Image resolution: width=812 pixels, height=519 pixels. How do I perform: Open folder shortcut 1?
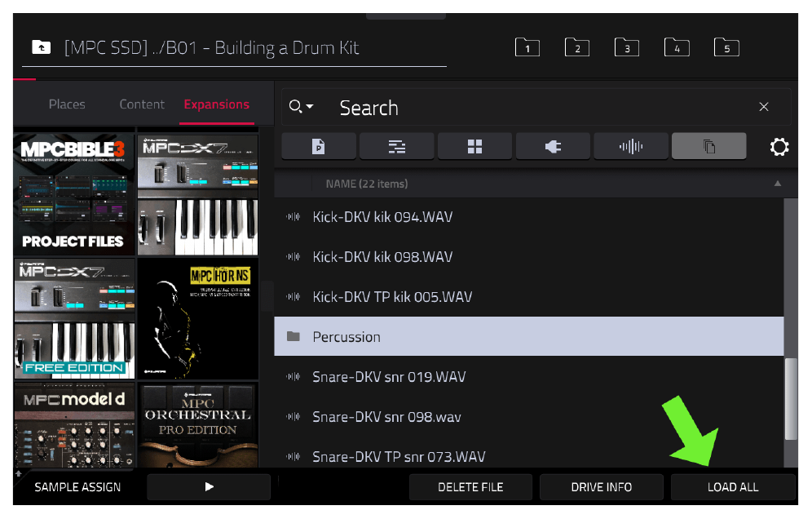[x=527, y=47]
